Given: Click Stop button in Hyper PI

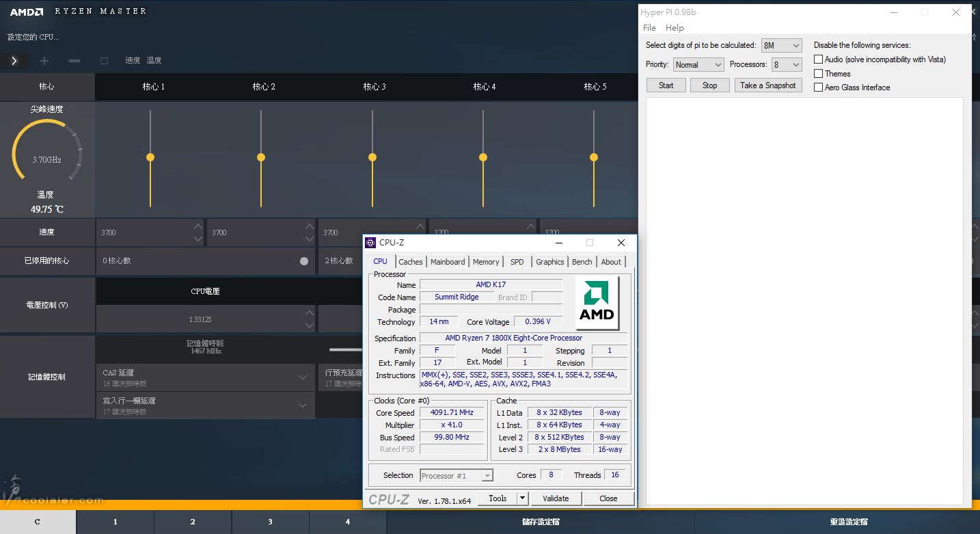Looking at the screenshot, I should pos(710,85).
